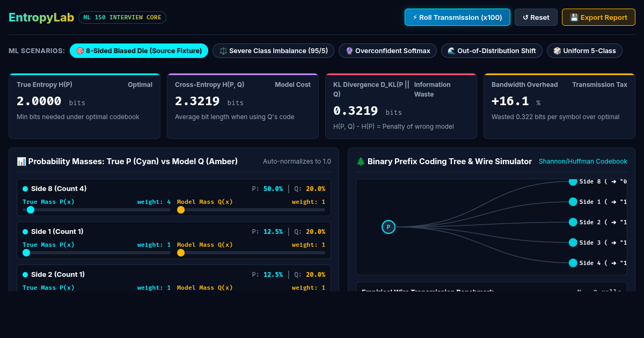The width and height of the screenshot is (644, 338).
Task: Click the Export Report button
Action: [598, 17]
